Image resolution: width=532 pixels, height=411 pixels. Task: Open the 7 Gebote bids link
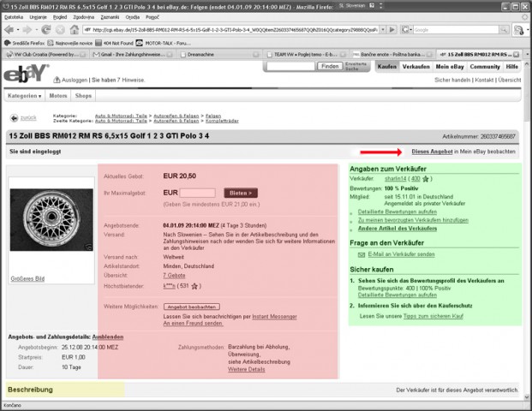174,276
